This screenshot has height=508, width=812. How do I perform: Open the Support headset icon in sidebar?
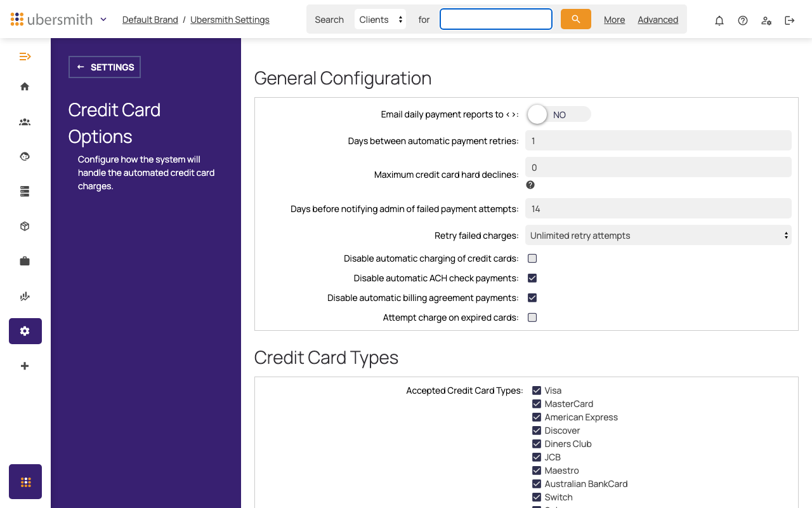tap(25, 156)
